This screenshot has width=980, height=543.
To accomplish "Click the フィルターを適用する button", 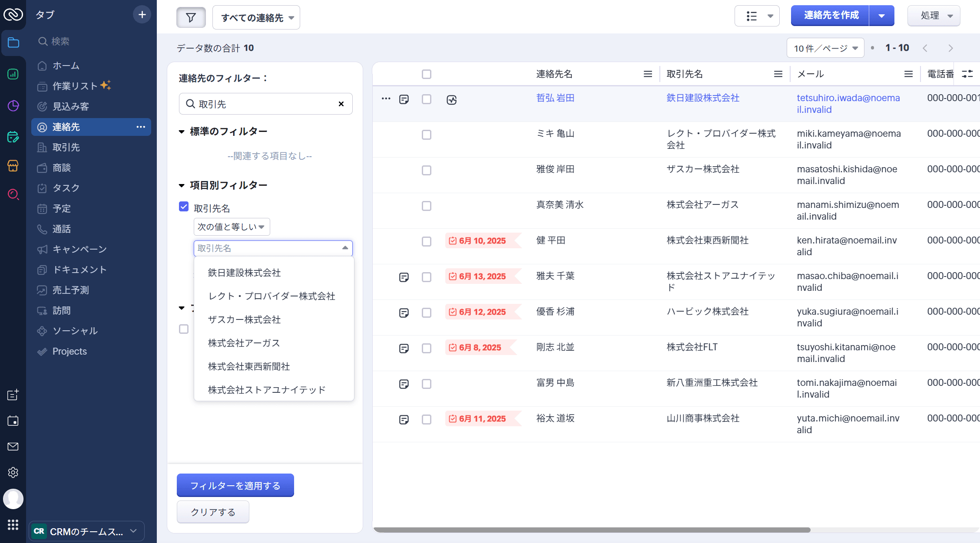I will point(235,485).
